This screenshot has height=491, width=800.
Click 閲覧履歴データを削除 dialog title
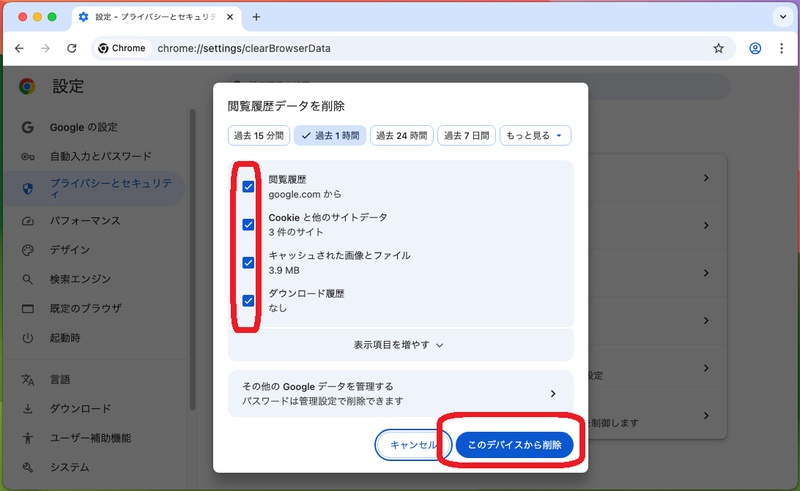(286, 106)
